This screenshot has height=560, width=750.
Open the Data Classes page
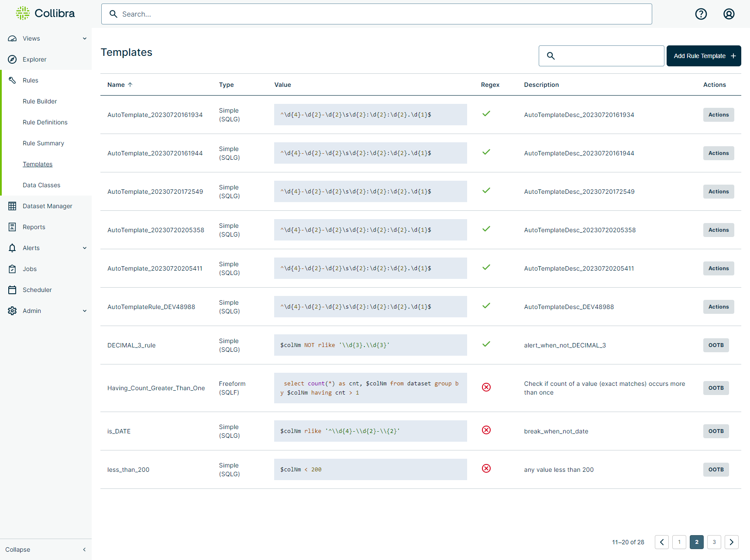pos(41,185)
